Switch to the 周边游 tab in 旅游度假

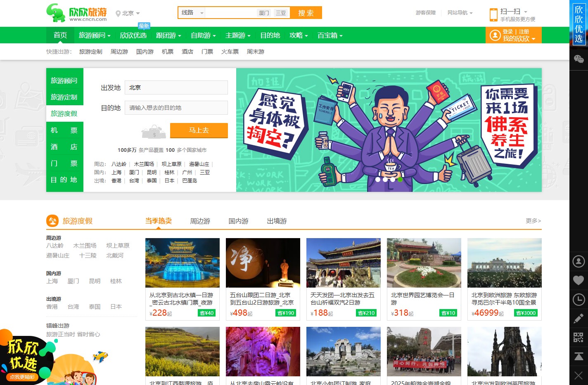[x=200, y=221]
